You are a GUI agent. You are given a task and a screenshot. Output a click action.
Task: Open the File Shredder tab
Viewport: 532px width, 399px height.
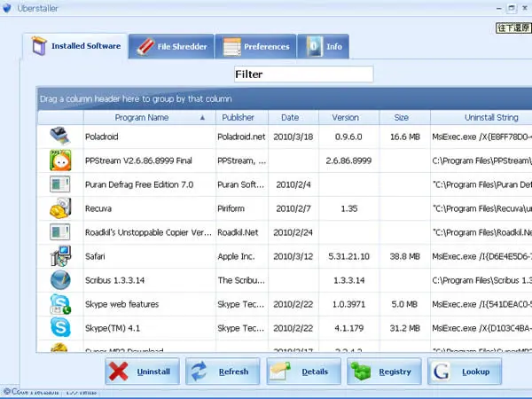(171, 46)
